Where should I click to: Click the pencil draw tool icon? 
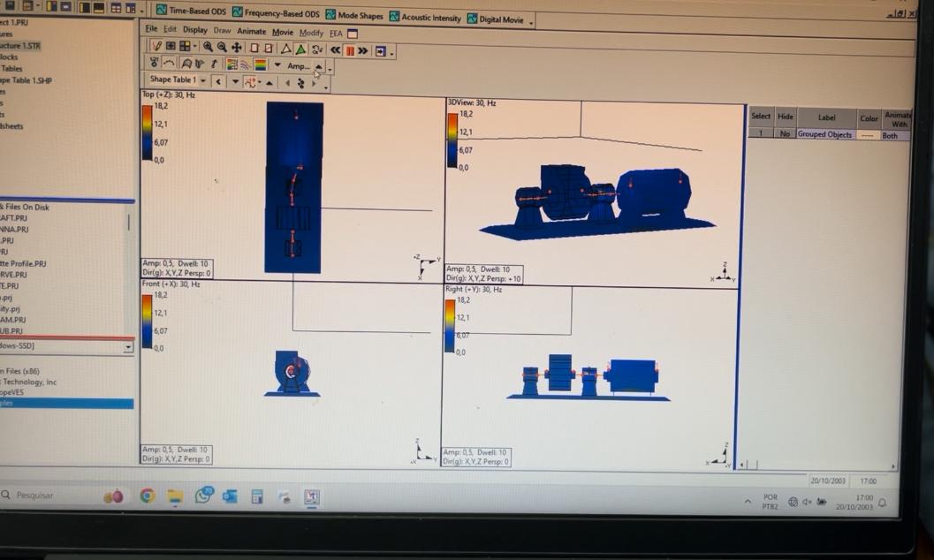[x=157, y=47]
